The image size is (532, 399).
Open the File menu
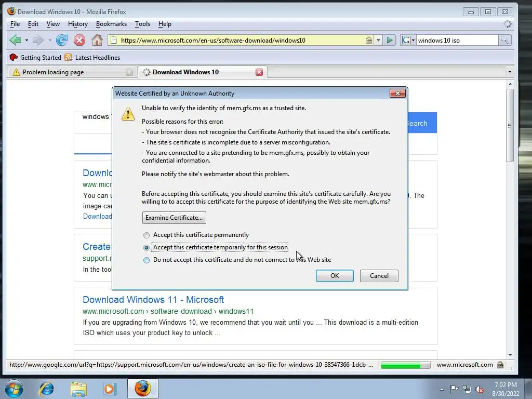(x=15, y=24)
